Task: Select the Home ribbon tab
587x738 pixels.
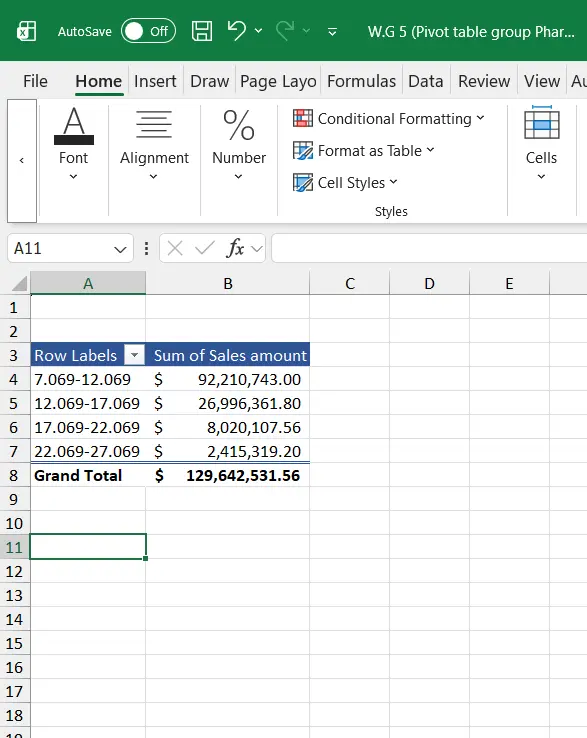Action: 99,81
